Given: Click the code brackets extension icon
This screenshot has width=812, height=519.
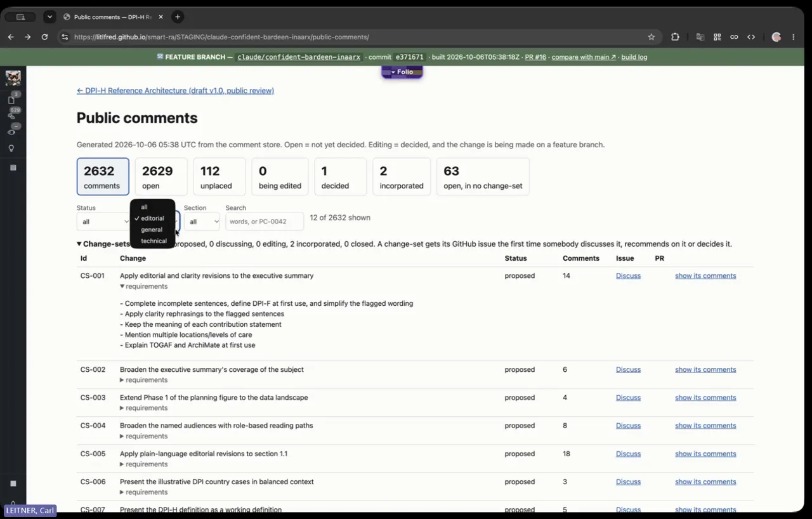Looking at the screenshot, I should (x=751, y=37).
